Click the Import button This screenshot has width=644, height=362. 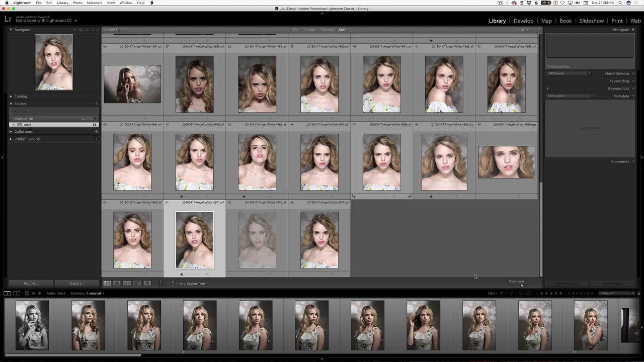click(x=31, y=284)
